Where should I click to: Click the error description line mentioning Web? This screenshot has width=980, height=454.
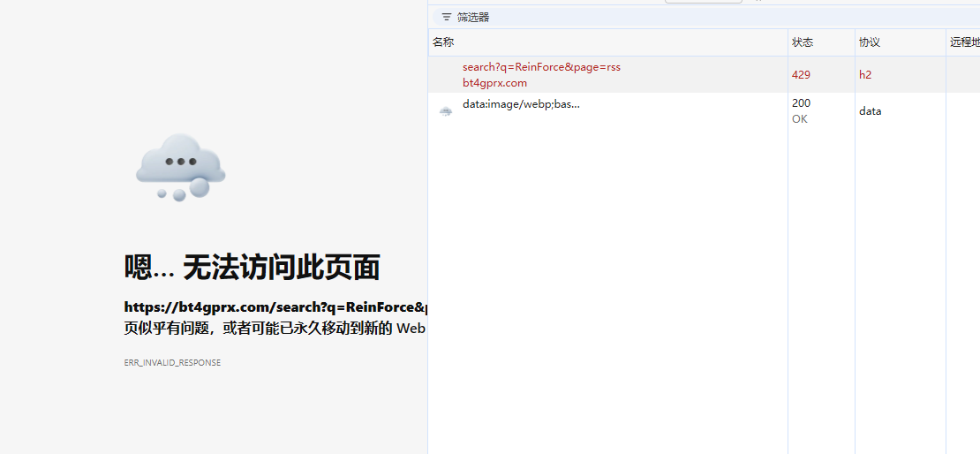275,329
